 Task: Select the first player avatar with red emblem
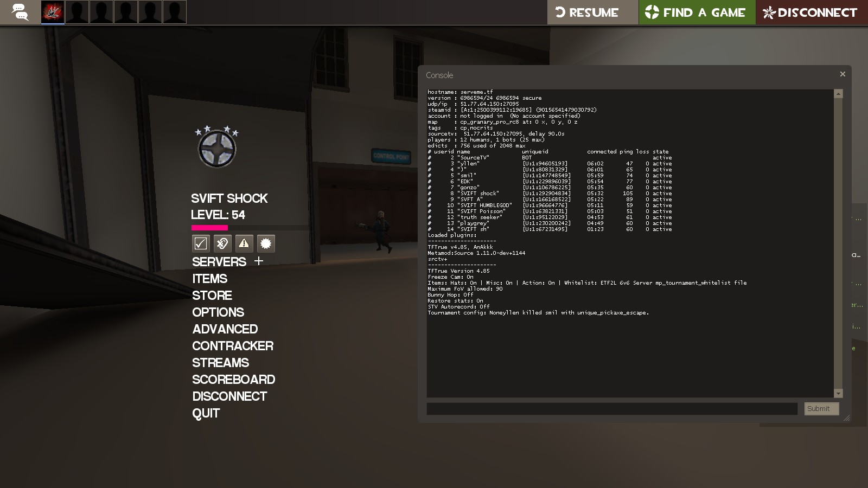[53, 12]
